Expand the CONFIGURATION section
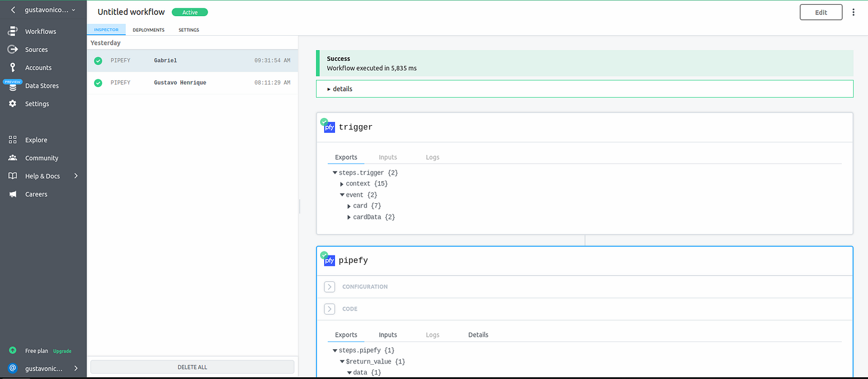 [x=330, y=287]
